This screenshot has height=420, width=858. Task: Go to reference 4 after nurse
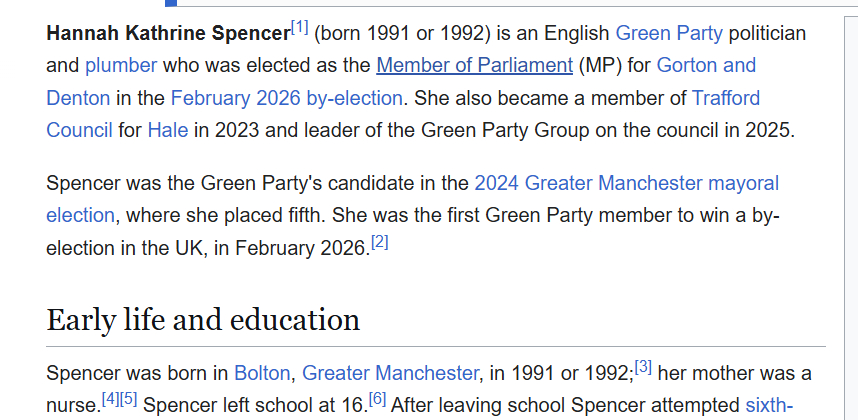110,399
